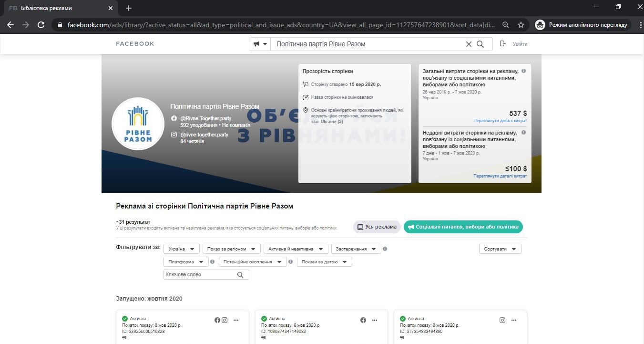View spending details under ≤100 $

[x=500, y=176]
